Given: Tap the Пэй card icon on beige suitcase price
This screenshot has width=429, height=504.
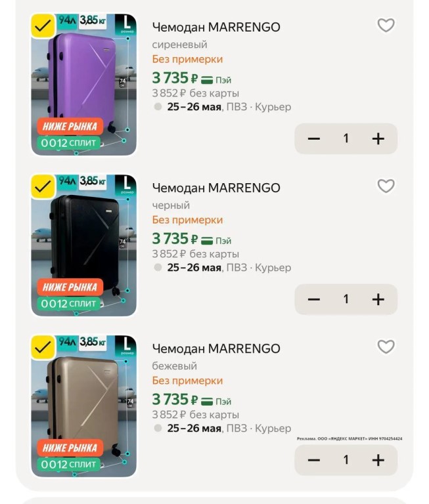Looking at the screenshot, I should click(x=208, y=402).
